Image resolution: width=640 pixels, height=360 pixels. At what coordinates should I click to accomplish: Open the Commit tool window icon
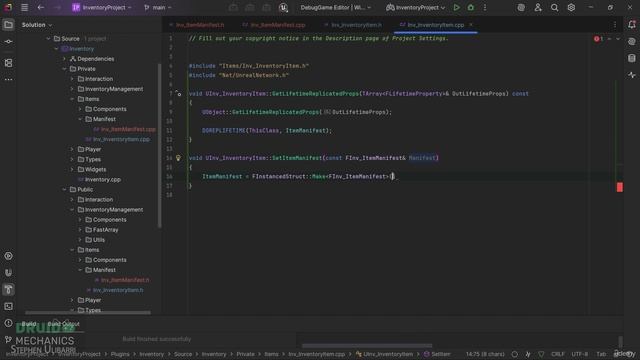pos(8,42)
